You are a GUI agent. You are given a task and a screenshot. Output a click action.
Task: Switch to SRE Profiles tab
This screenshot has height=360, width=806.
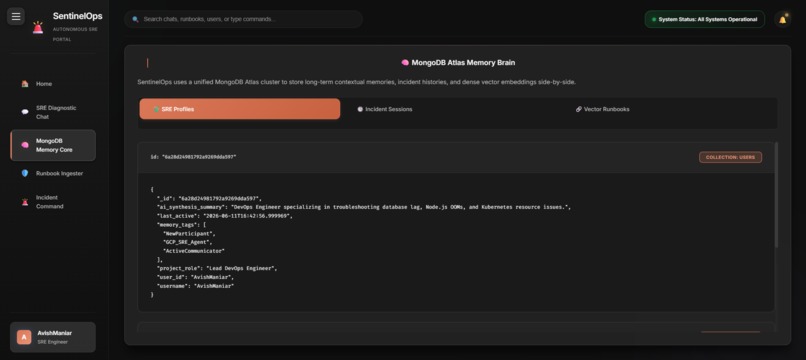(x=240, y=109)
